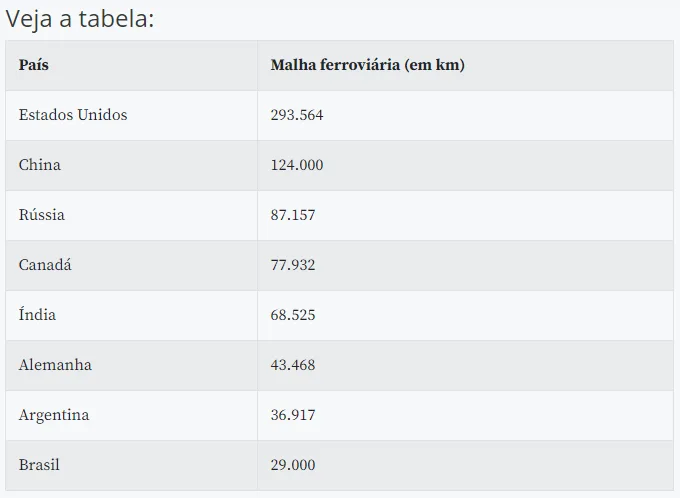680x498 pixels.
Task: Click the value 29.000
Action: 293,465
